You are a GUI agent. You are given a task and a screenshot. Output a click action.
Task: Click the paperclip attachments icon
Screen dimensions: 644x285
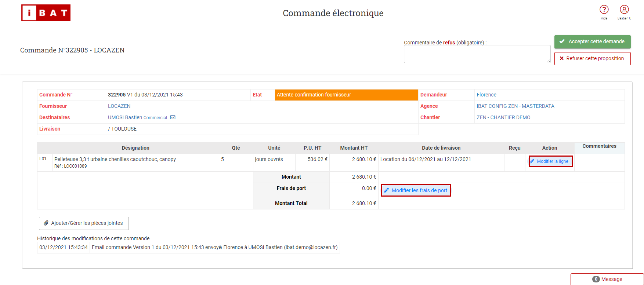[x=46, y=223]
